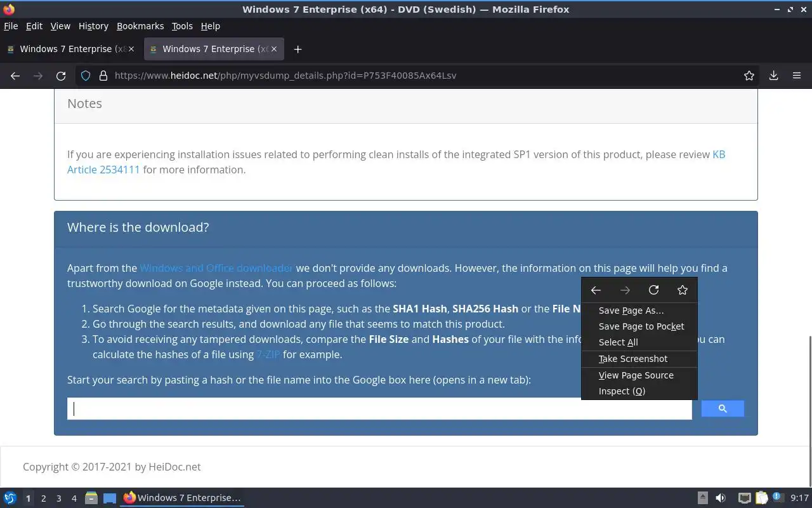Open the system start menu icon
Viewport: 812px width, 508px height.
tap(10, 498)
